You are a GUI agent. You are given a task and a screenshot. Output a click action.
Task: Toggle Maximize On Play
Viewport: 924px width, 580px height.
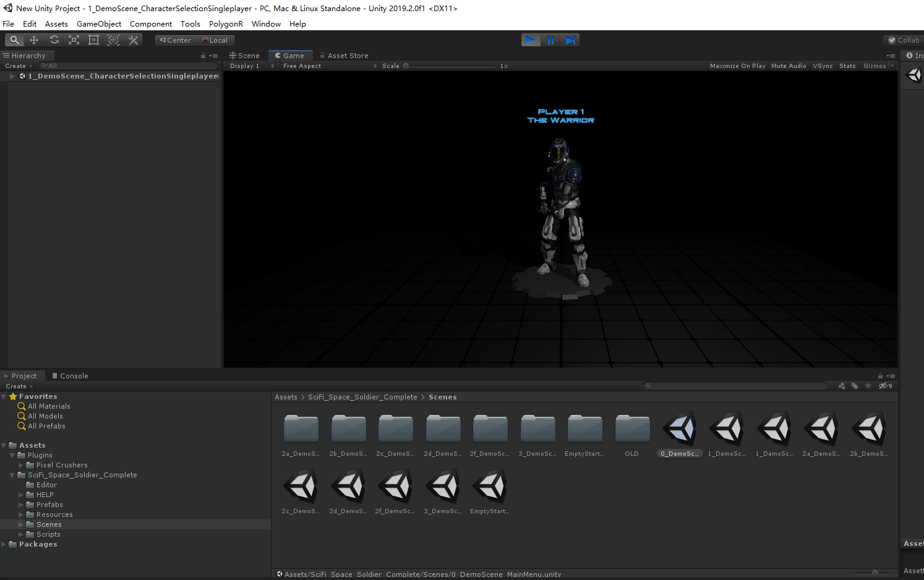click(737, 66)
